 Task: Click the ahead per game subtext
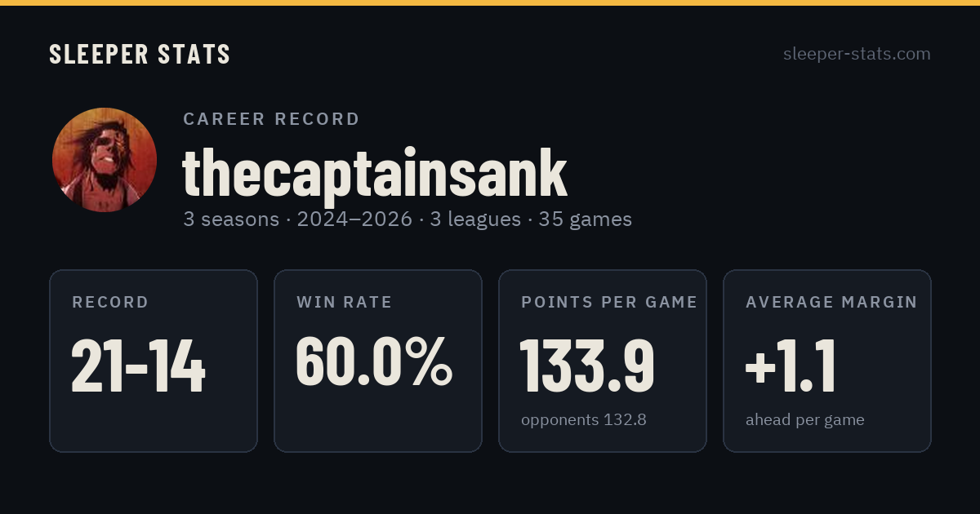[x=805, y=420]
